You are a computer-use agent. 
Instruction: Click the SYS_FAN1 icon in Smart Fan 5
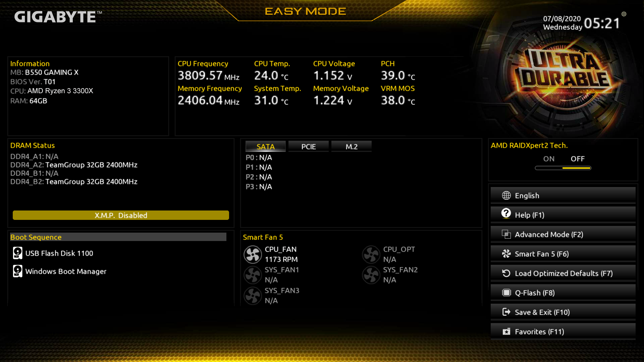tap(253, 275)
